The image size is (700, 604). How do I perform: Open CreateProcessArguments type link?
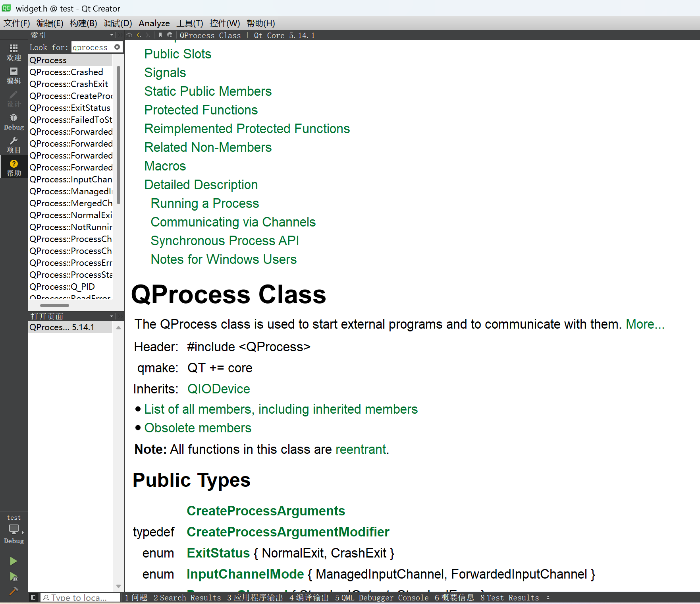[266, 511]
